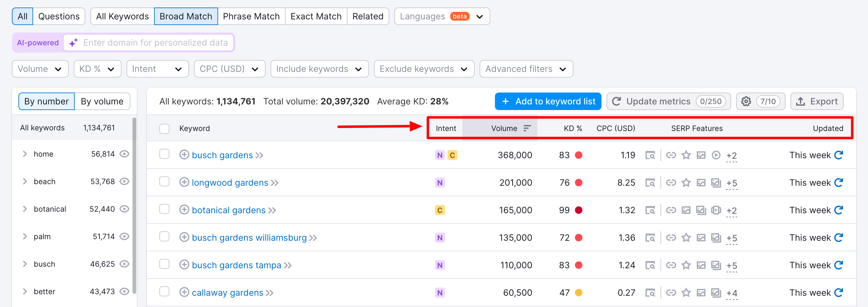The image size is (868, 307).
Task: Click the plus icon beside botanical gardens
Action: pos(184,210)
